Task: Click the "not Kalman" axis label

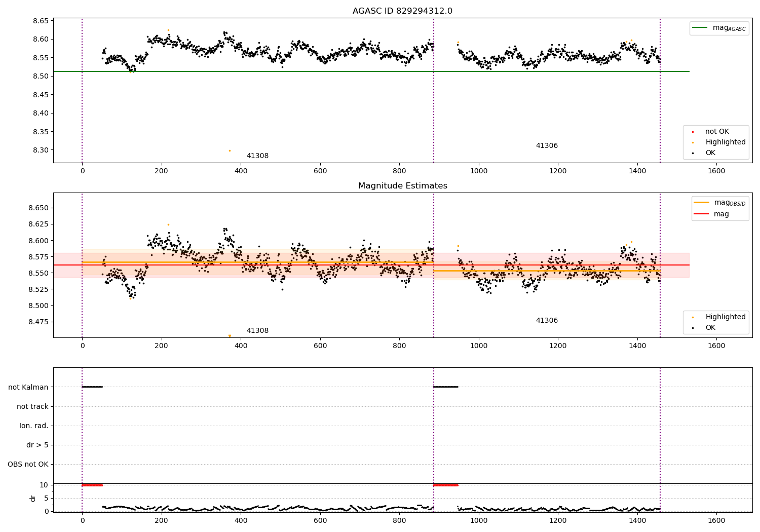Action: pyautogui.click(x=28, y=387)
